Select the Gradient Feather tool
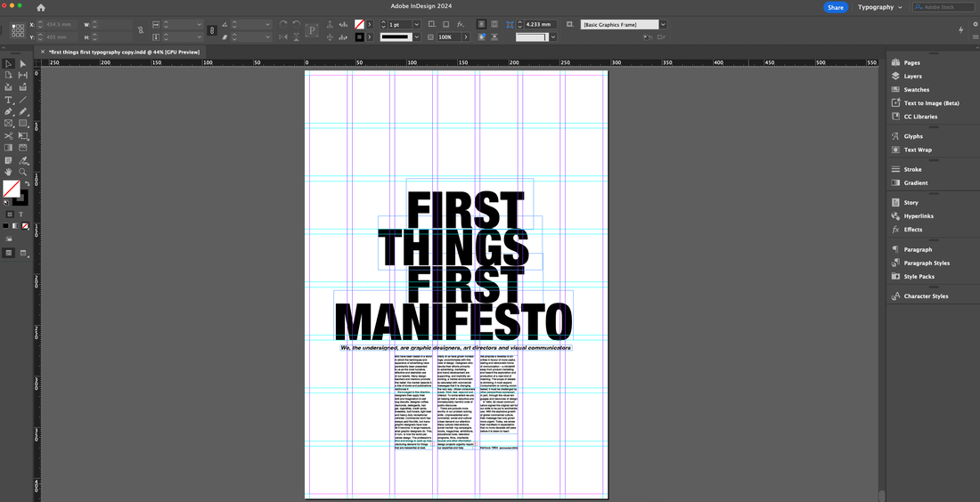 pyautogui.click(x=23, y=148)
